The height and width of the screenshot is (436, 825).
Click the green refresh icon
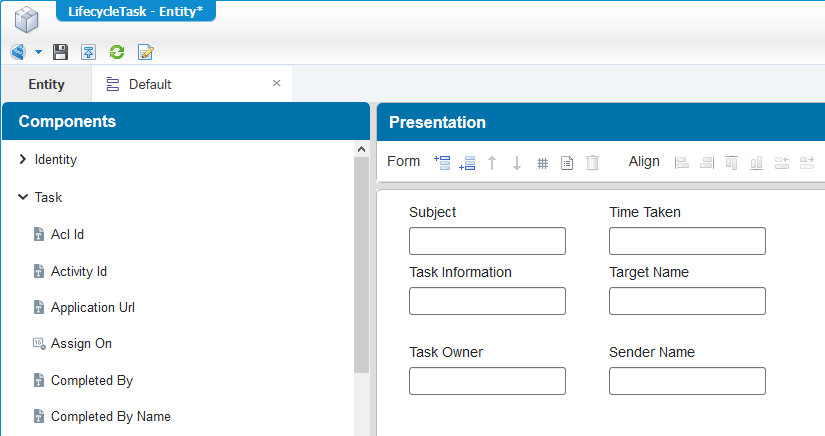click(x=117, y=52)
